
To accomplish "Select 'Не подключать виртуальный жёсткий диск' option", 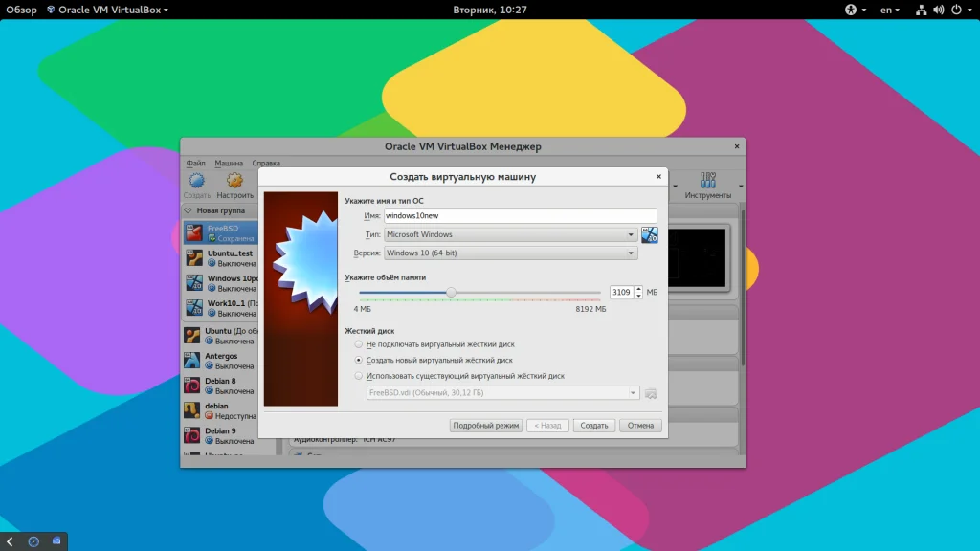I will 359,343.
